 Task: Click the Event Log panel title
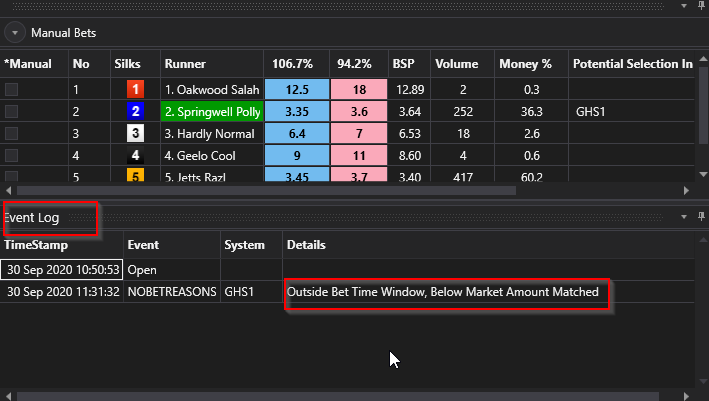click(31, 217)
